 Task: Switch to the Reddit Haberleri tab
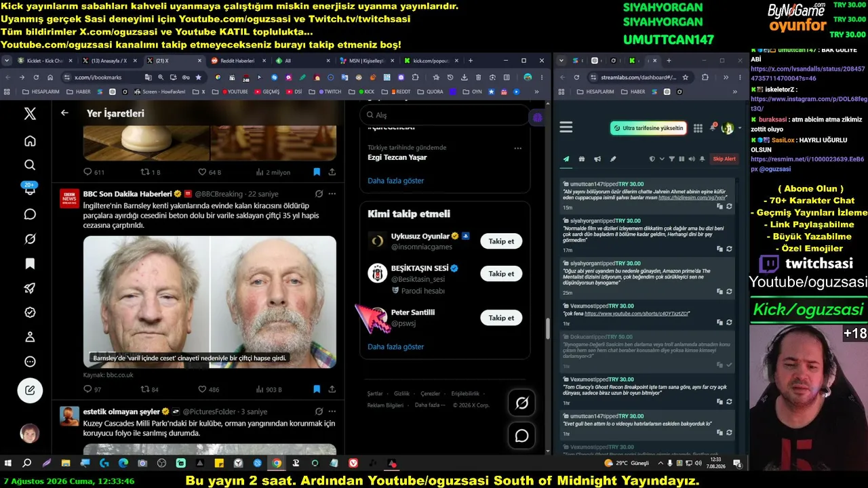pos(237,60)
